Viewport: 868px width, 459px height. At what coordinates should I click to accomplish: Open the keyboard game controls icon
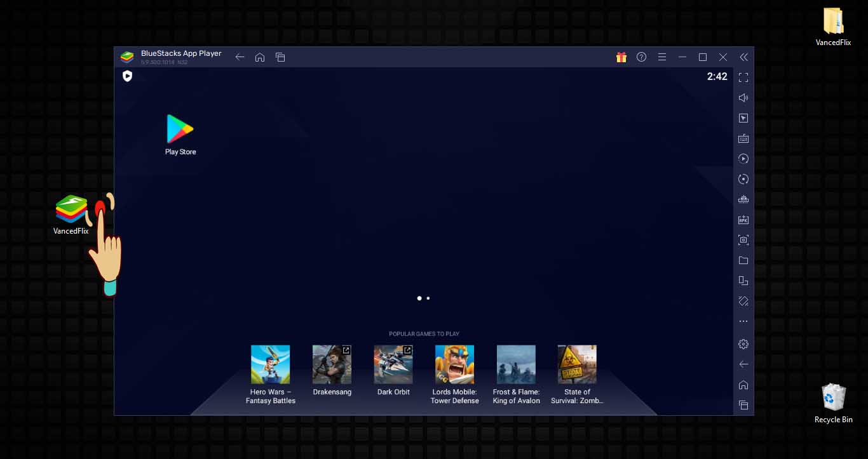pyautogui.click(x=743, y=138)
